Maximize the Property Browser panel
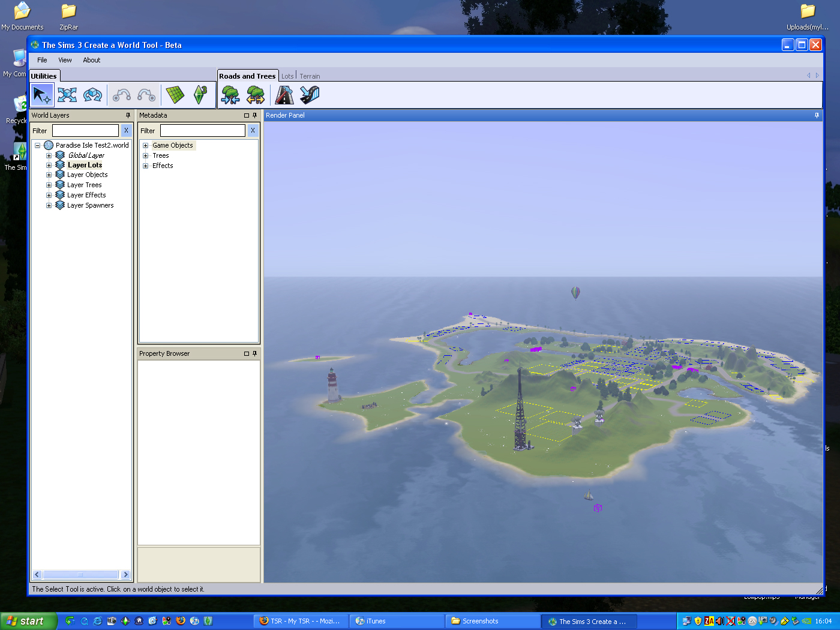 coord(246,353)
